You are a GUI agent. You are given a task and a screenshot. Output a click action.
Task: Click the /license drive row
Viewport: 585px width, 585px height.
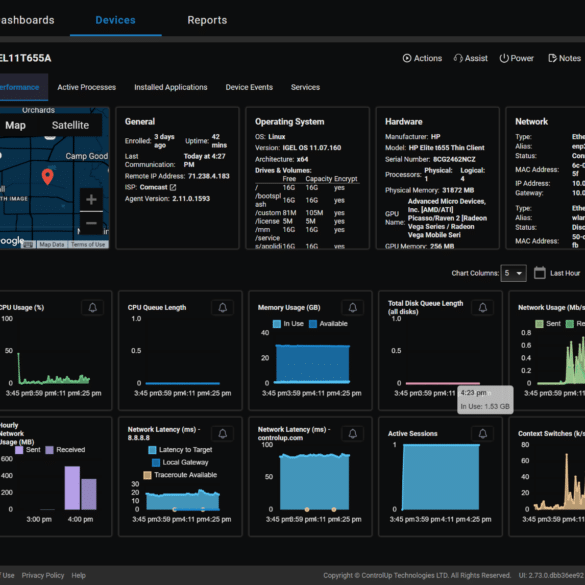coord(307,221)
